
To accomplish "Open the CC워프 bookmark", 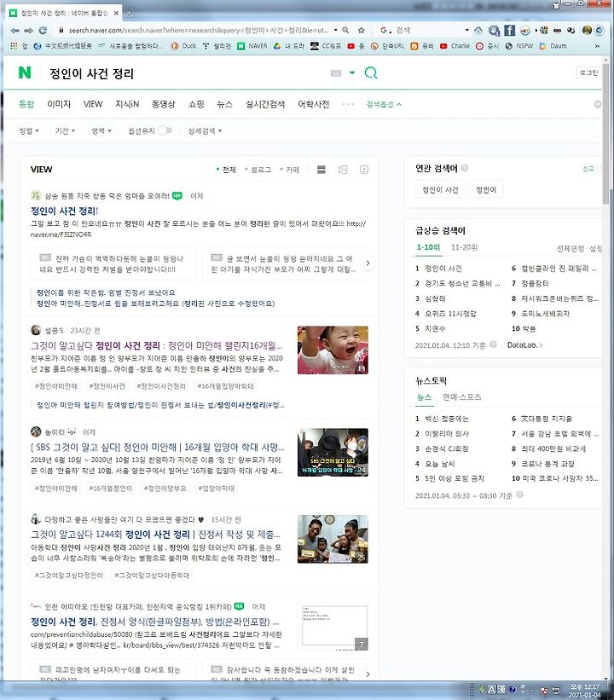I will point(326,46).
